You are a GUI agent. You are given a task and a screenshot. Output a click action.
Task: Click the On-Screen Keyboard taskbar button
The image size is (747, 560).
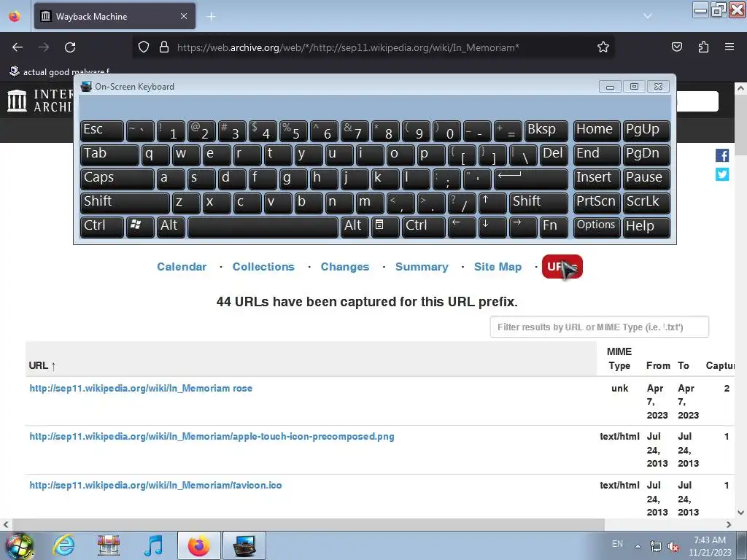click(x=244, y=545)
